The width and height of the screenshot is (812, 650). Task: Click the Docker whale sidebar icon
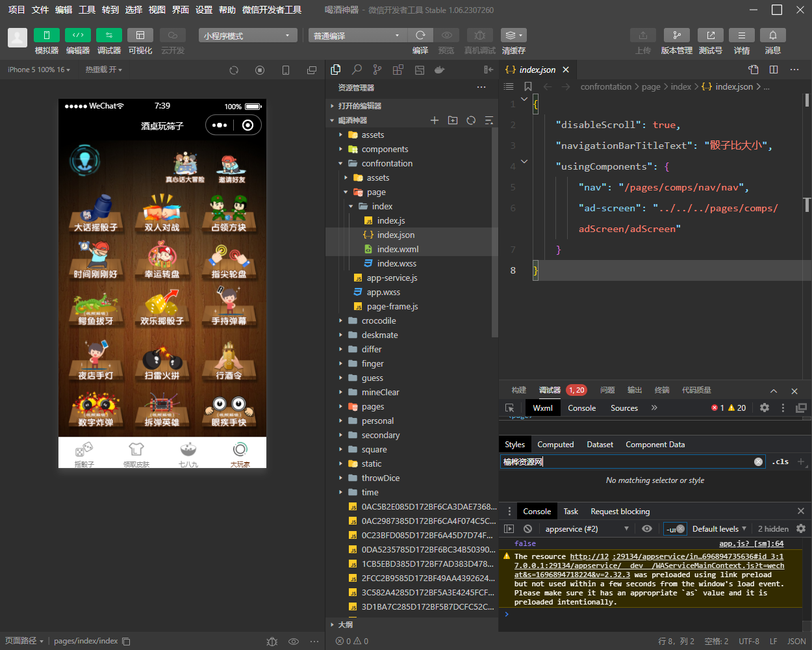point(440,70)
